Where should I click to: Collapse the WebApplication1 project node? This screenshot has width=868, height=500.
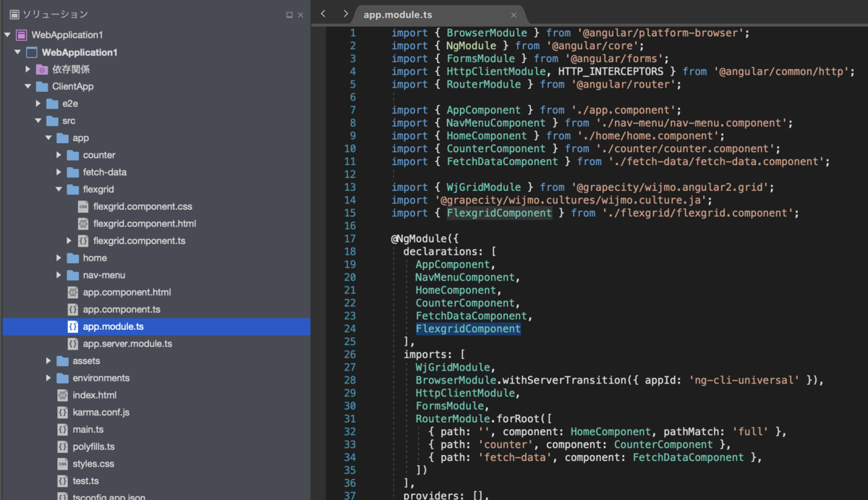[17, 52]
